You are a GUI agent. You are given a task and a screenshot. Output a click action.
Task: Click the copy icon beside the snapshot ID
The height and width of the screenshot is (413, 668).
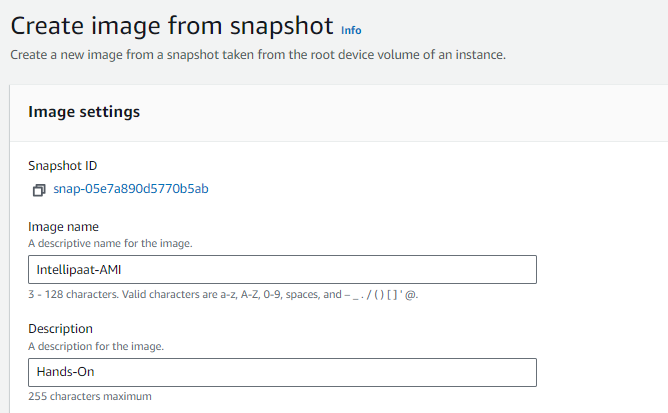tap(39, 190)
